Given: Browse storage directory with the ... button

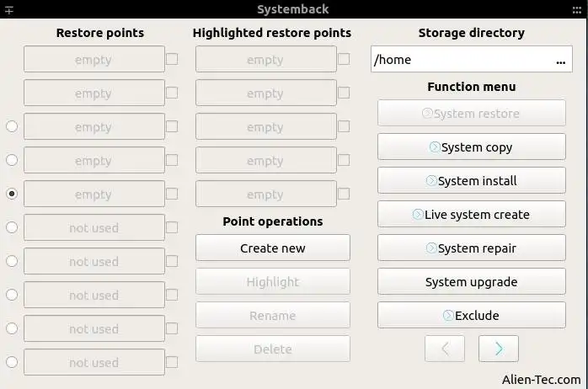Looking at the screenshot, I should (x=561, y=60).
